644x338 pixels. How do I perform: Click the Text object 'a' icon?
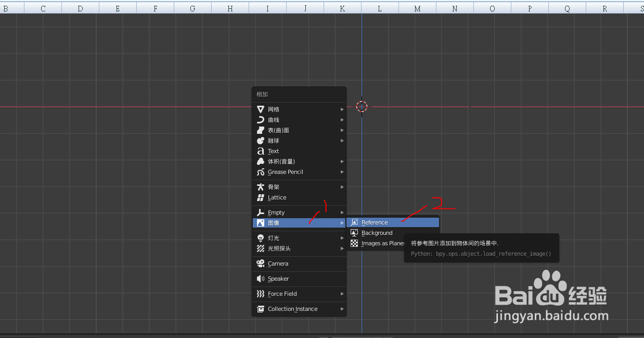[x=261, y=151]
